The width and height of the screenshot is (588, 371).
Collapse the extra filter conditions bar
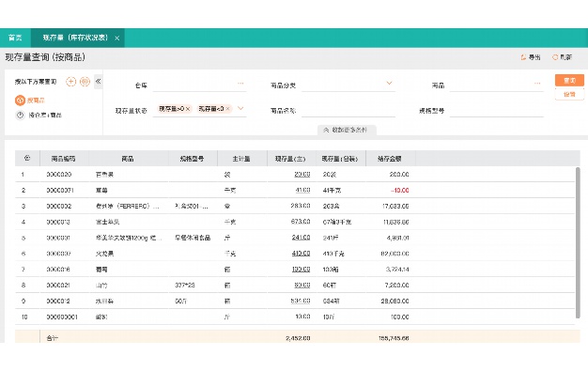[x=347, y=130]
